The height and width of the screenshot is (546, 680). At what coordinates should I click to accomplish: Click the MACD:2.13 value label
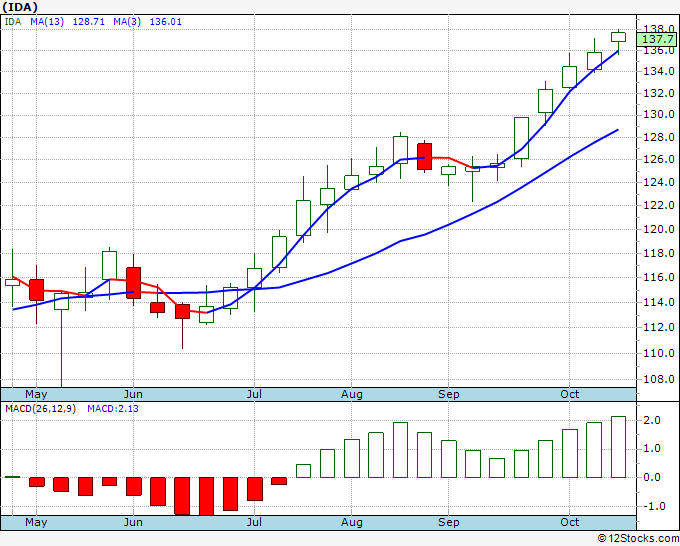pyautogui.click(x=113, y=409)
